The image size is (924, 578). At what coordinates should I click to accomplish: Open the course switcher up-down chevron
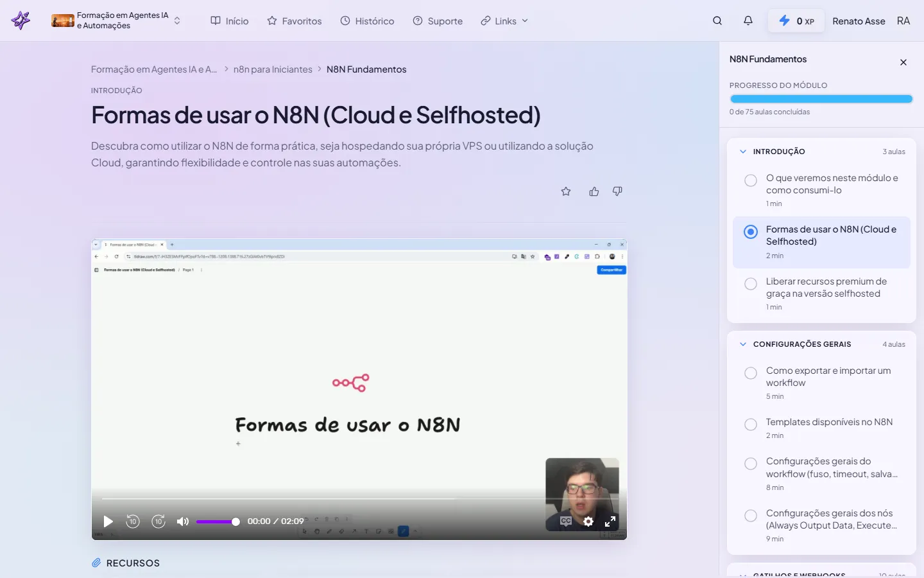(x=177, y=21)
